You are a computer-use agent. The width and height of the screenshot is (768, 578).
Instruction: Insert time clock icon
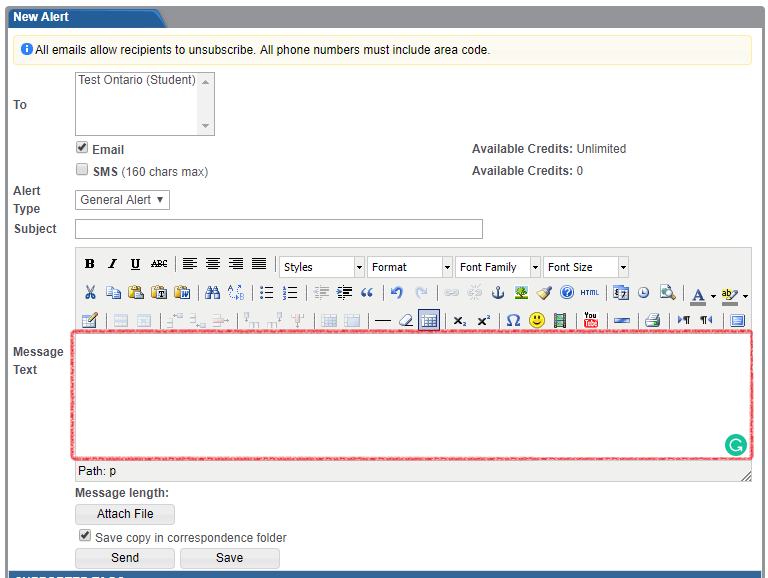tap(644, 292)
